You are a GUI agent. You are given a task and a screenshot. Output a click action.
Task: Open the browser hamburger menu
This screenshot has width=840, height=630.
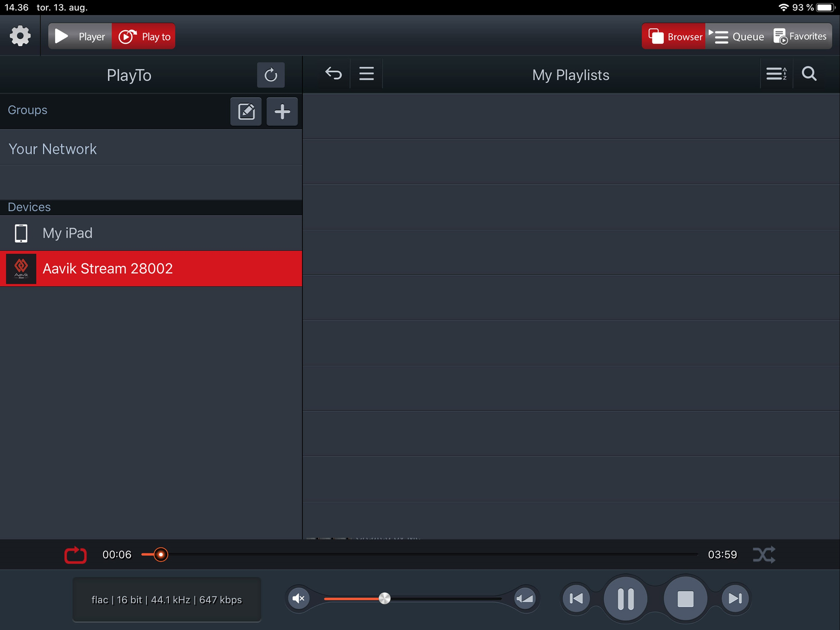point(367,73)
